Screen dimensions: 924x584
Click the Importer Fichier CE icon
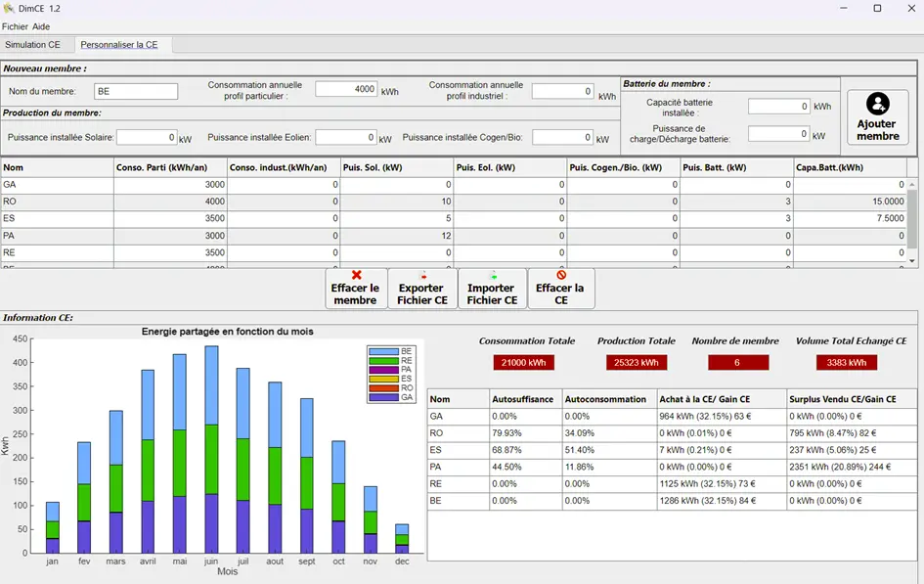(x=492, y=276)
